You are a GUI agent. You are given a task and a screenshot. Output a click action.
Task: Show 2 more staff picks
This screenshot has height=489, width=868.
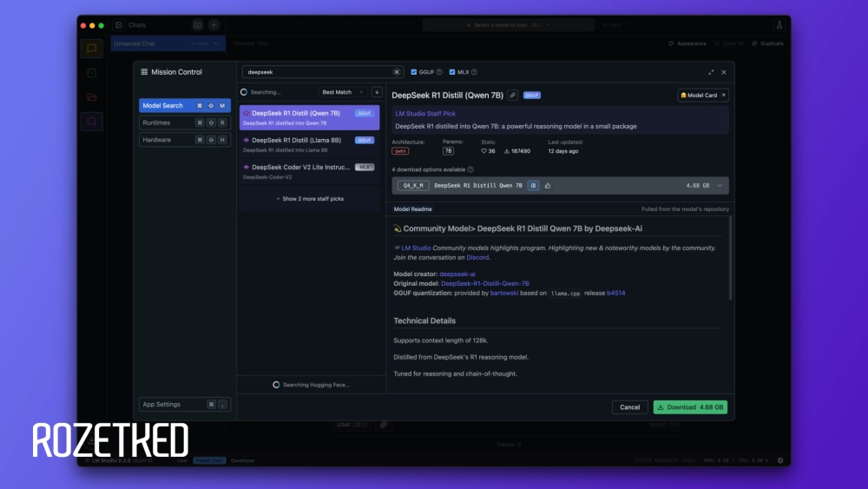click(x=310, y=199)
